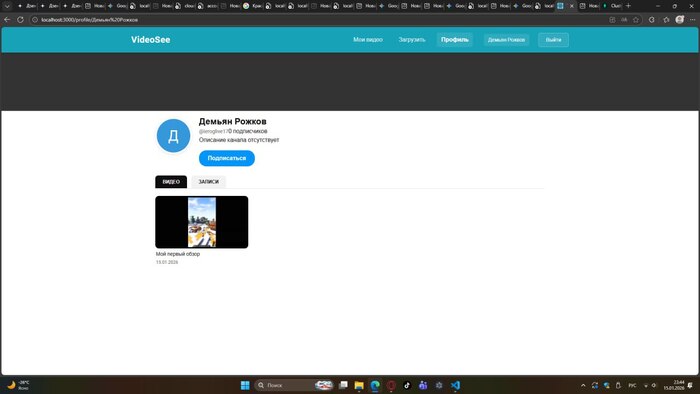700x394 pixels.
Task: Open the Task View taskbar icon
Action: click(x=343, y=385)
